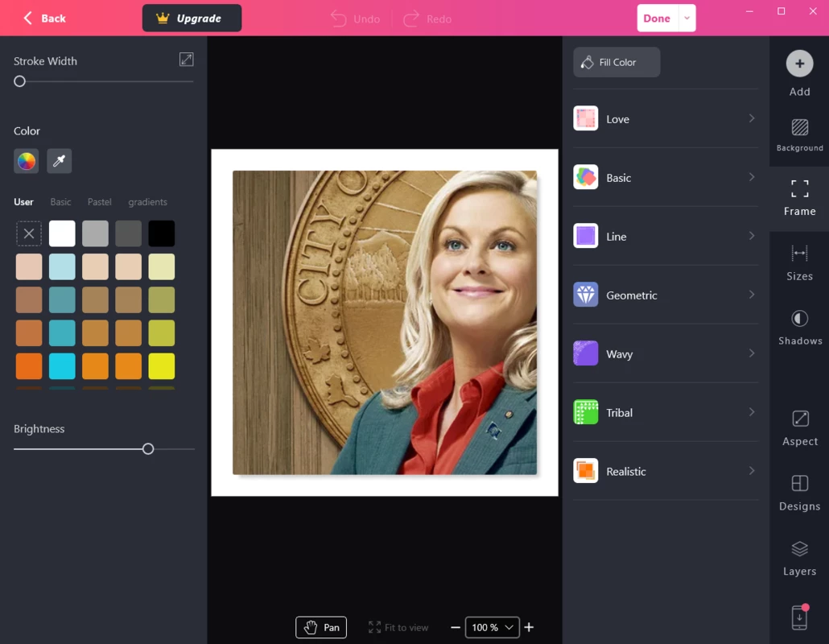Image resolution: width=829 pixels, height=644 pixels.
Task: Click the Realistic category label
Action: pyautogui.click(x=626, y=471)
